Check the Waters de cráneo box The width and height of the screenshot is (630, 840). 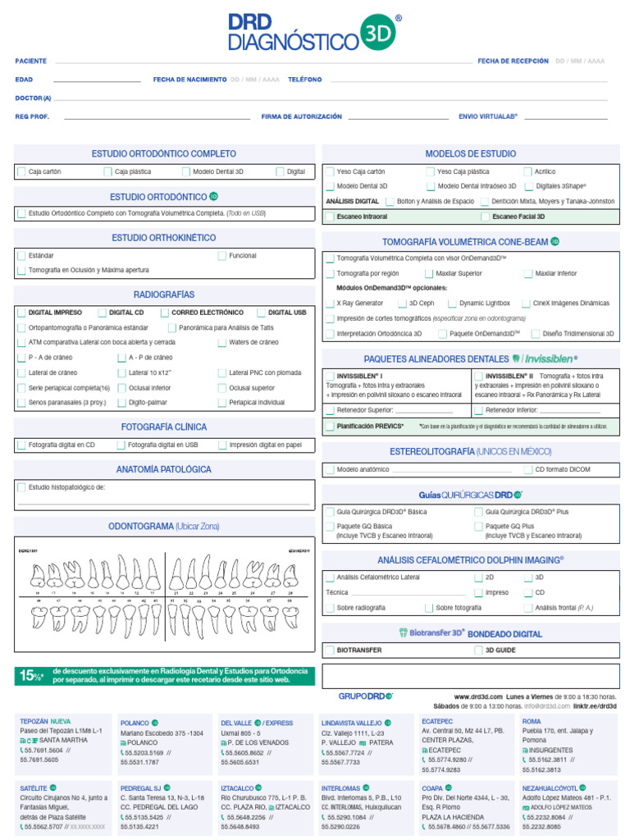(x=221, y=342)
